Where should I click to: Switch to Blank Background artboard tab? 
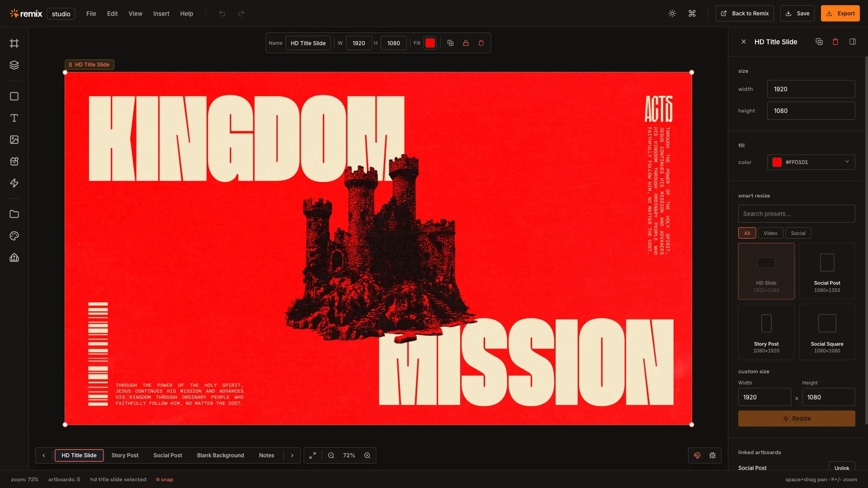[221, 455]
